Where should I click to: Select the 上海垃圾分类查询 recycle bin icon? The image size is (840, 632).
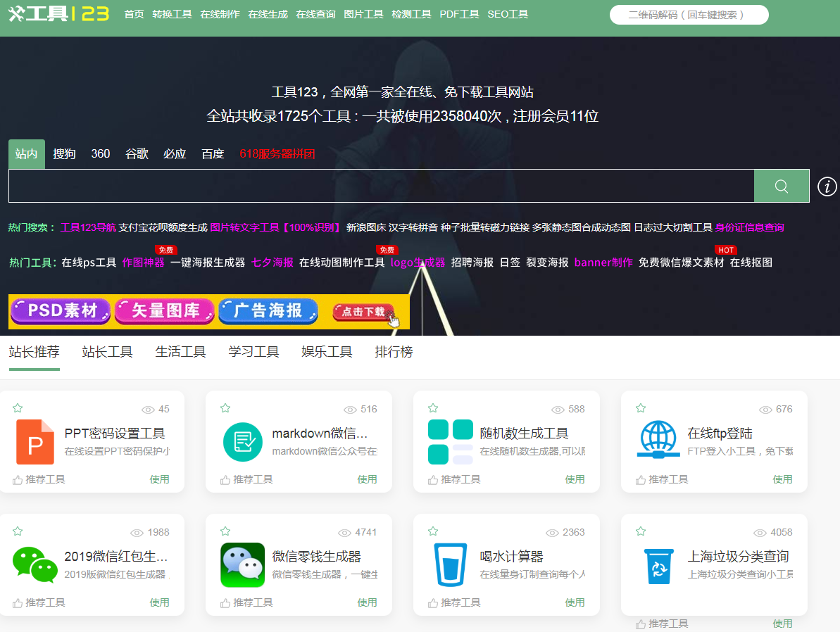pos(658,564)
